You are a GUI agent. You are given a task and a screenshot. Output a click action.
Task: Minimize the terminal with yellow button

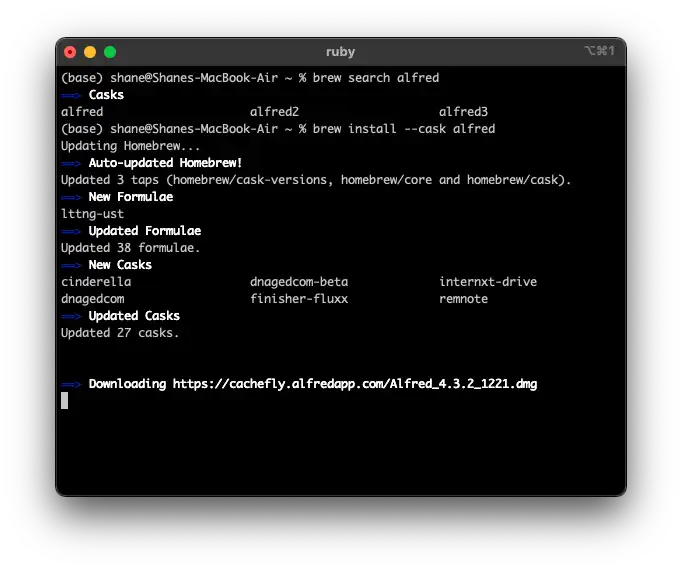pyautogui.click(x=90, y=52)
